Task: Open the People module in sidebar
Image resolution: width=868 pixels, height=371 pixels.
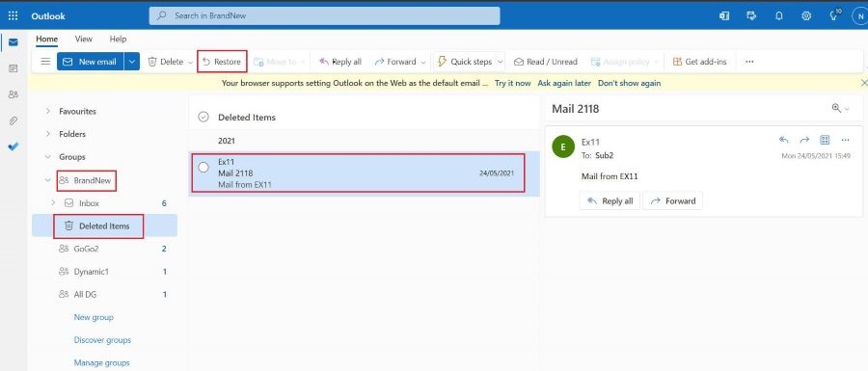Action: tap(13, 94)
